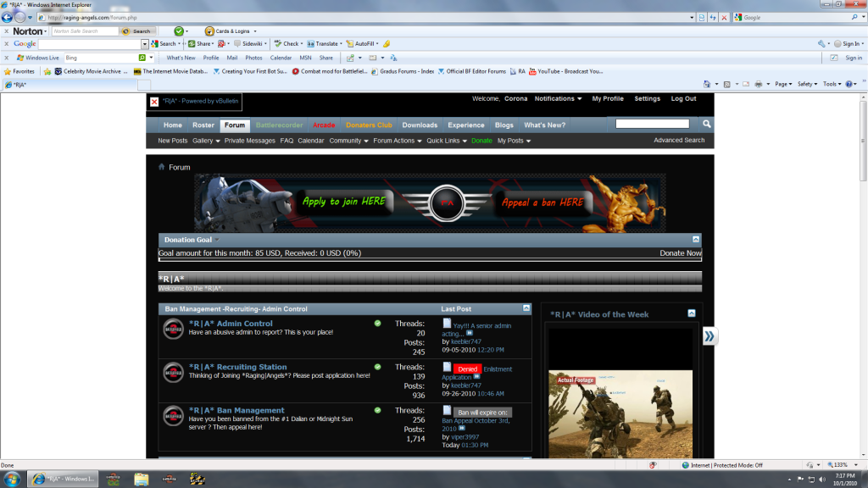Viewport: 868px width, 488px height.
Task: Select the Blogs nav tab
Action: pos(504,125)
